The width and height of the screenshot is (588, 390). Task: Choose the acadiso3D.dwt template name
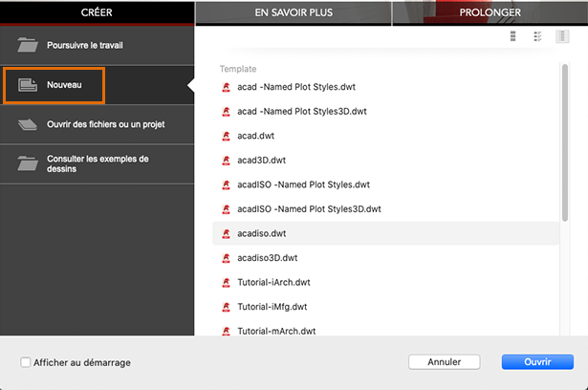pos(268,258)
